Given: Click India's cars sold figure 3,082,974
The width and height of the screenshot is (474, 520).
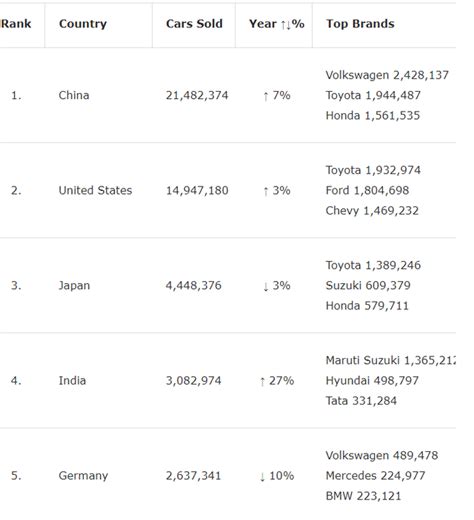Looking at the screenshot, I should pos(193,381).
